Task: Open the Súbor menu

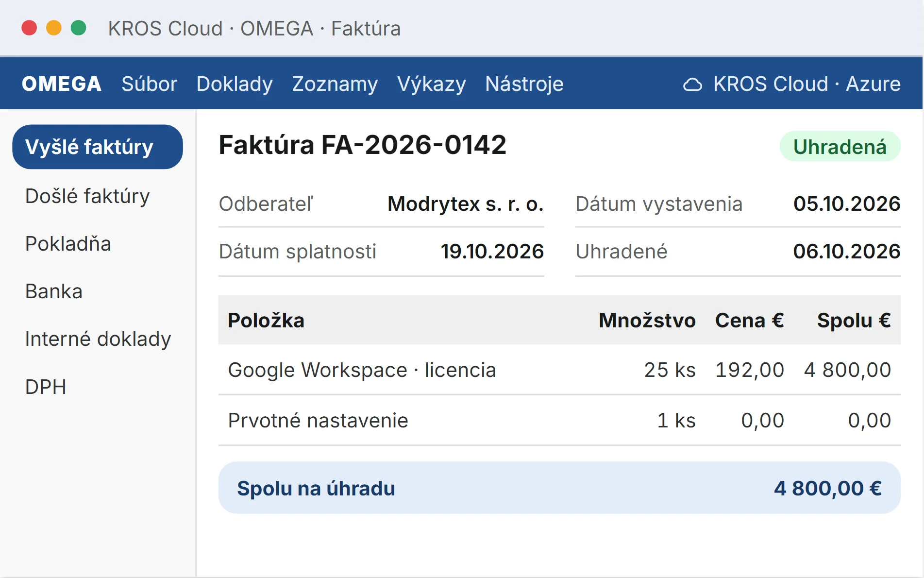Action: point(149,84)
